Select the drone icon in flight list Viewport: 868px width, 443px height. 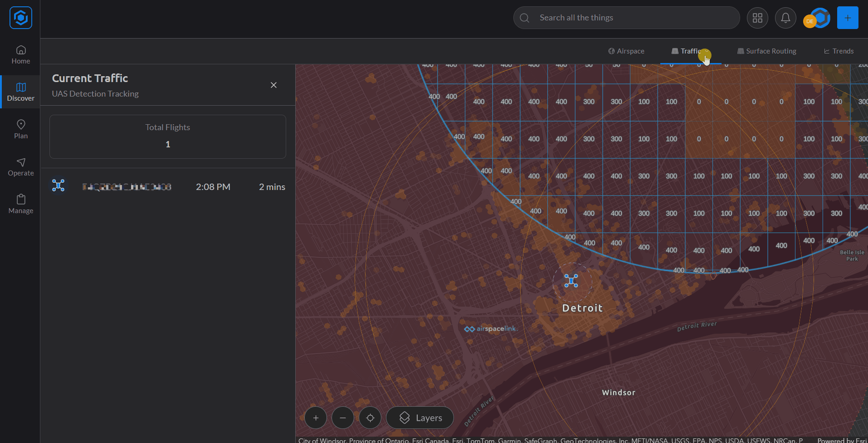pos(59,185)
